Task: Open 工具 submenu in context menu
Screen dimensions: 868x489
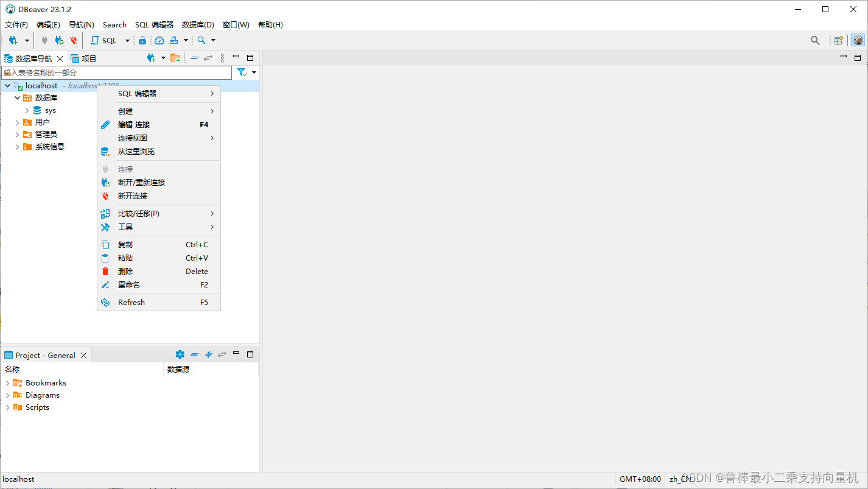Action: coord(158,227)
